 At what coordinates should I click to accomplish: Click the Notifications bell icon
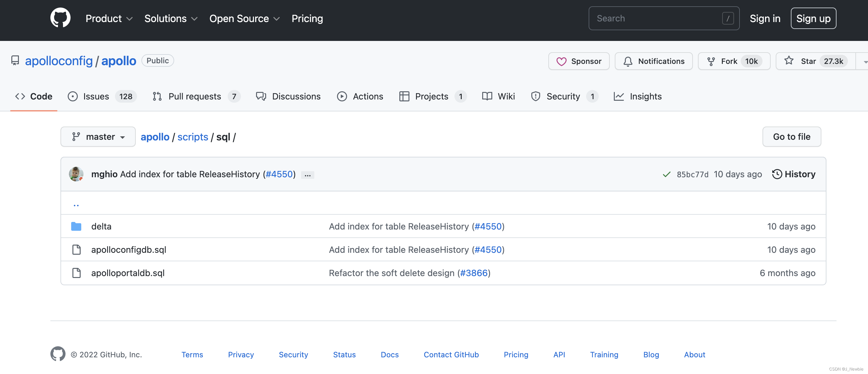pyautogui.click(x=628, y=61)
